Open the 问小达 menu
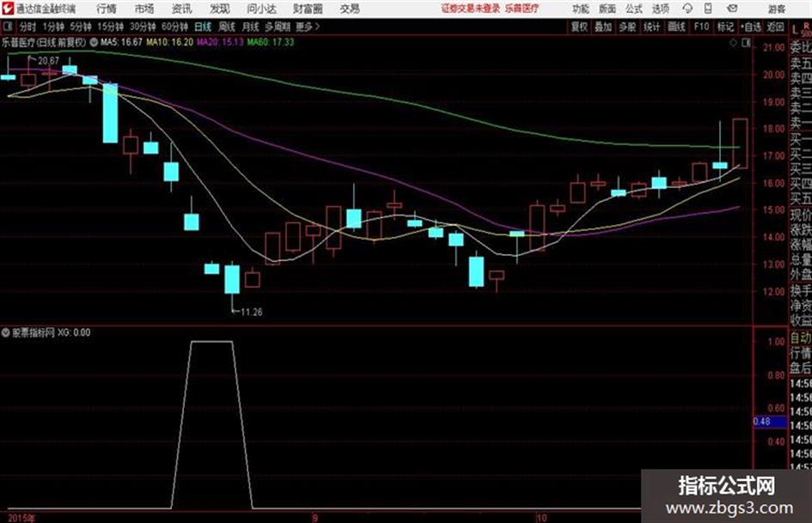This screenshot has height=523, width=812. pyautogui.click(x=261, y=9)
